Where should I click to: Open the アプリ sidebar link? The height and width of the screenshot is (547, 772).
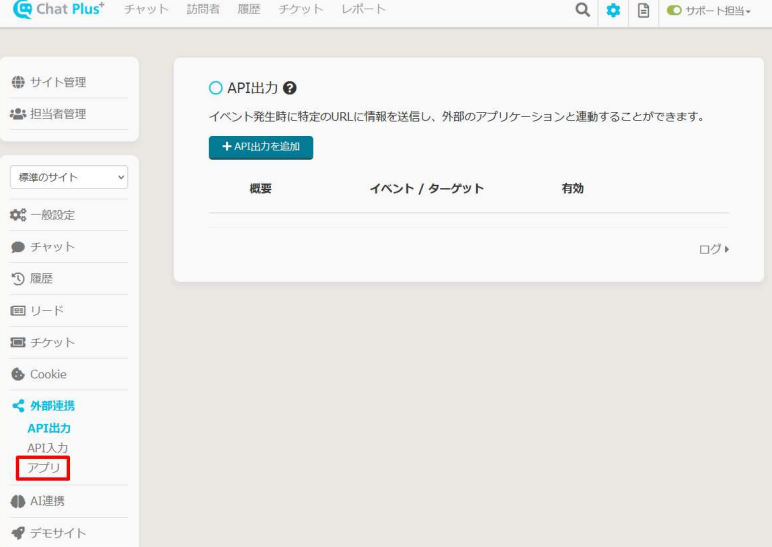point(43,467)
